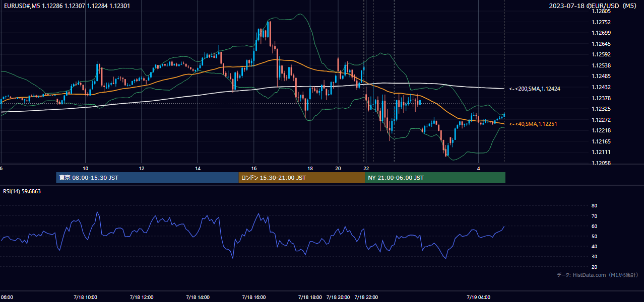
Task: Click RSI scale value 50
Action: point(594,236)
